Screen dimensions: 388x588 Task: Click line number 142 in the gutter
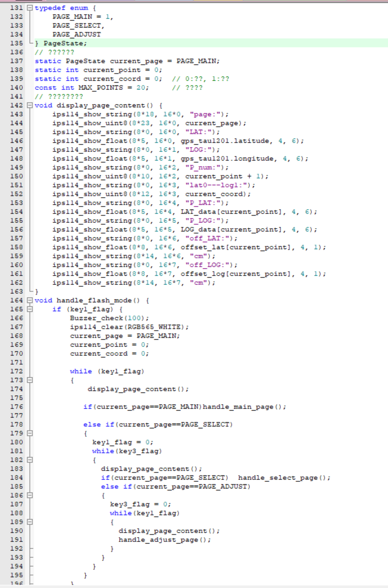point(16,105)
